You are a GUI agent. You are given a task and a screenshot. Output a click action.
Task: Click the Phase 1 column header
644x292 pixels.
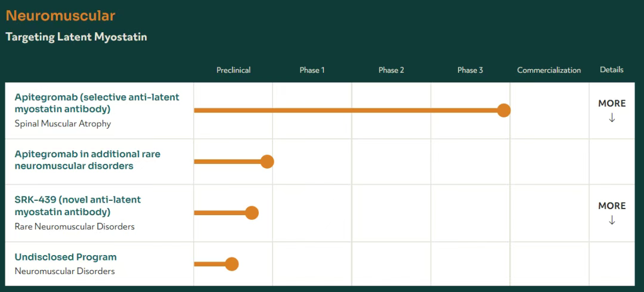(x=312, y=70)
